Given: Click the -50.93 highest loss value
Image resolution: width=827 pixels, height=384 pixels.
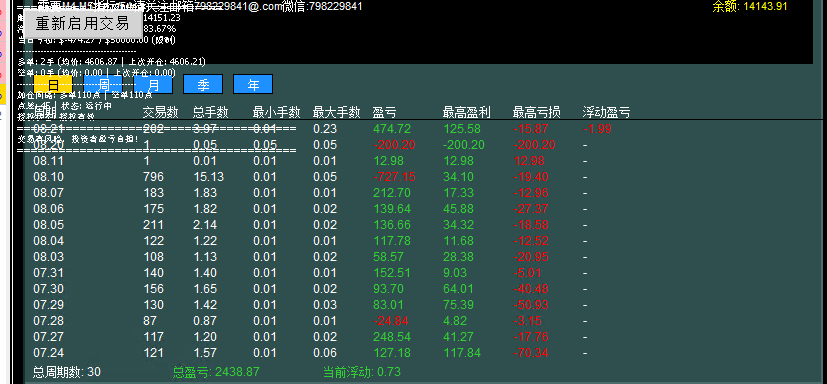Looking at the screenshot, I should [531, 305].
